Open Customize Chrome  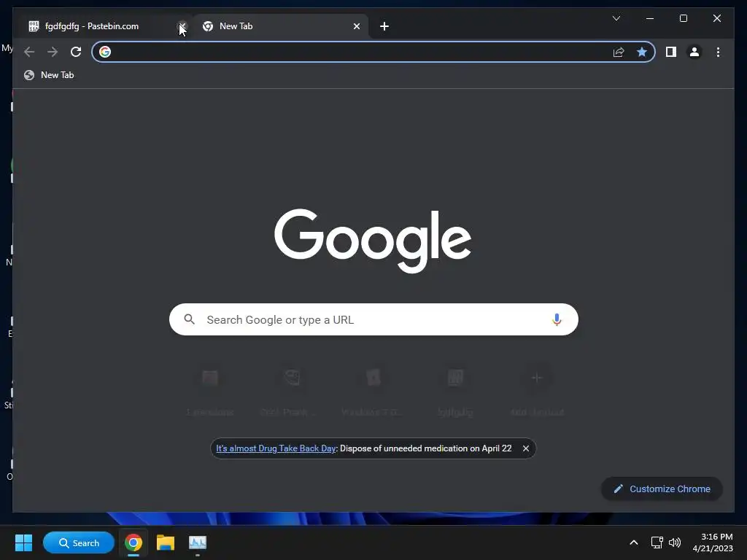tap(662, 489)
